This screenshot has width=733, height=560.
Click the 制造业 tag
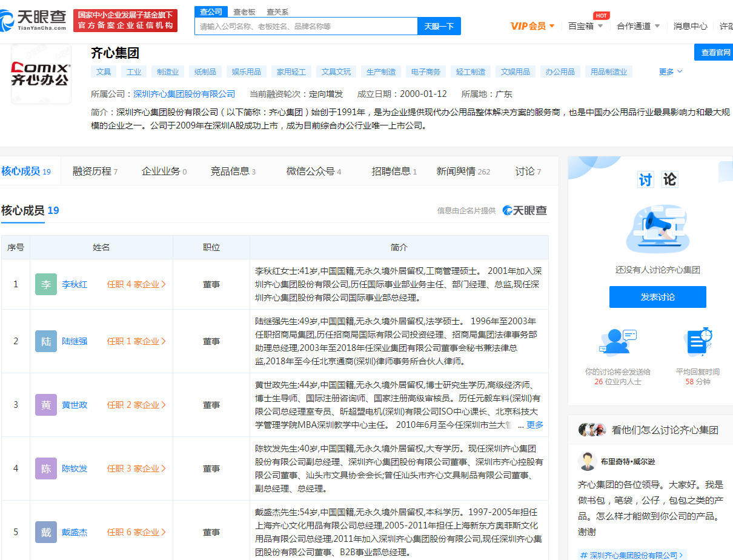click(168, 72)
